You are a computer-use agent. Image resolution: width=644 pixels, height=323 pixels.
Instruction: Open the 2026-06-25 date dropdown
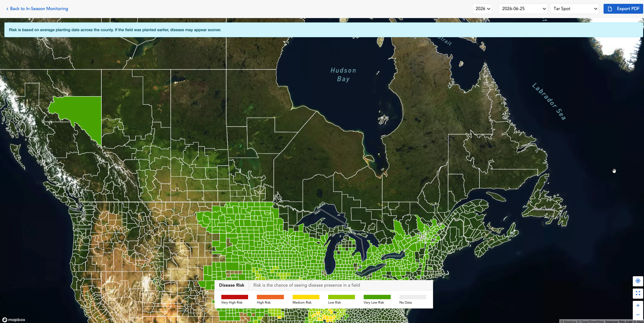(523, 9)
